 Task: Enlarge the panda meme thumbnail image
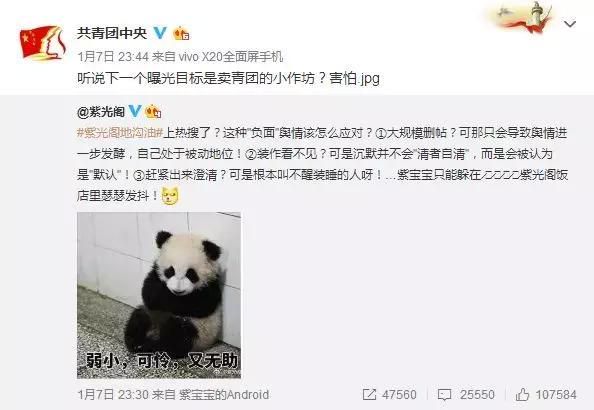coord(159,295)
